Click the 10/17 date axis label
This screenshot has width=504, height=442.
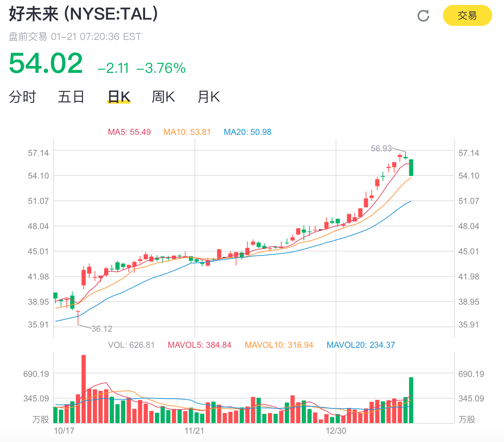click(x=64, y=431)
